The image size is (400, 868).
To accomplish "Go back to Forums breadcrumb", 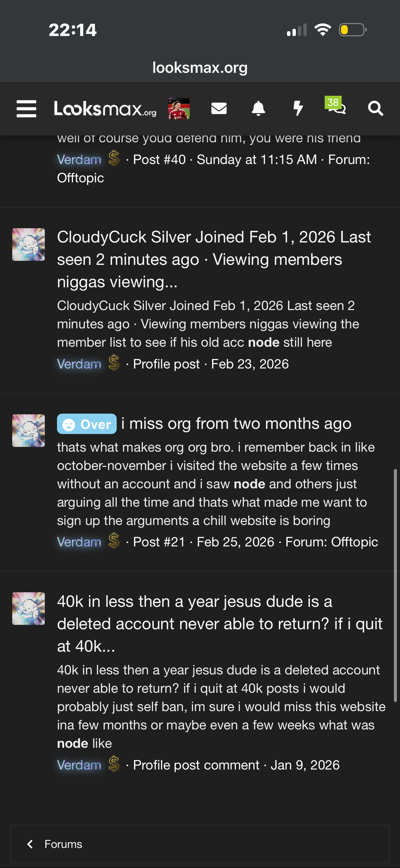I will [x=63, y=844].
